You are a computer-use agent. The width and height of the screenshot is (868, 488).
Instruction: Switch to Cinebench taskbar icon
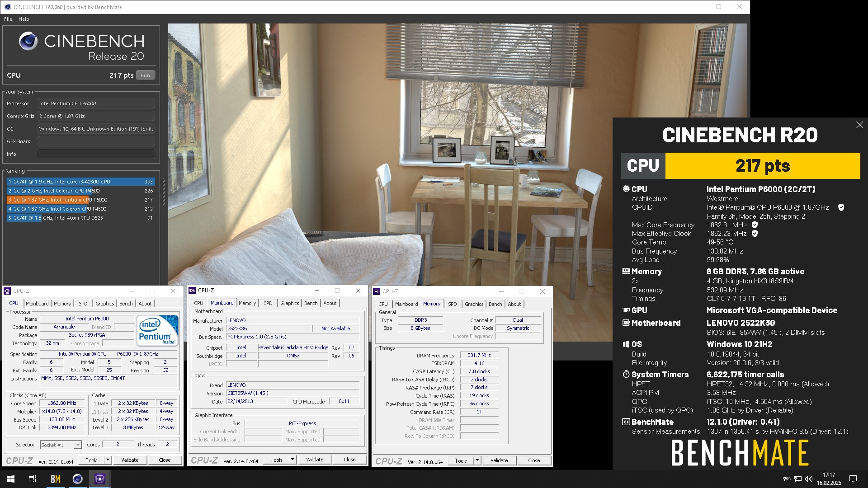coord(78,479)
